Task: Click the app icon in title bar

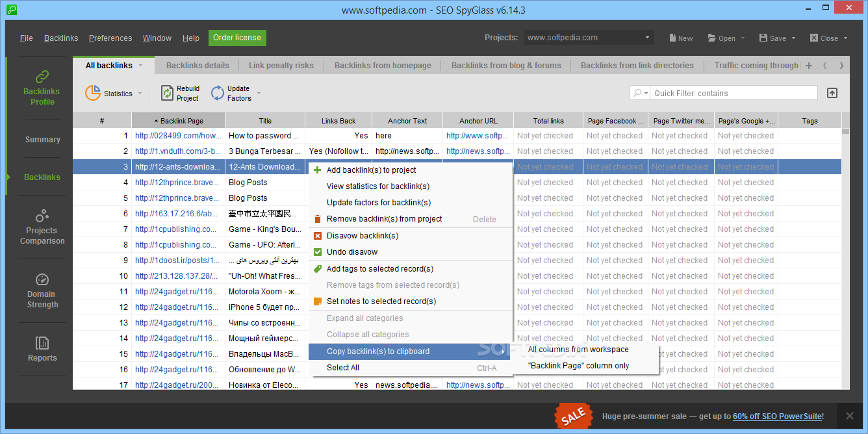Action: [x=11, y=10]
